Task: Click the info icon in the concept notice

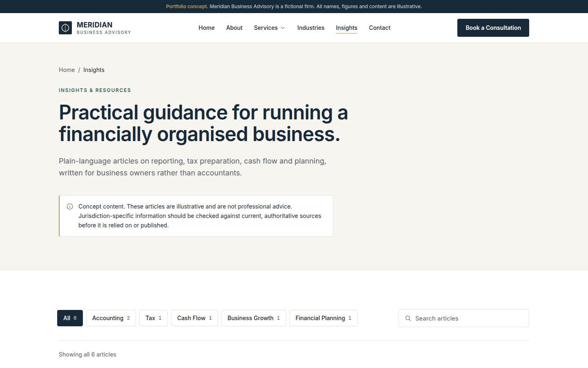Action: pos(70,206)
